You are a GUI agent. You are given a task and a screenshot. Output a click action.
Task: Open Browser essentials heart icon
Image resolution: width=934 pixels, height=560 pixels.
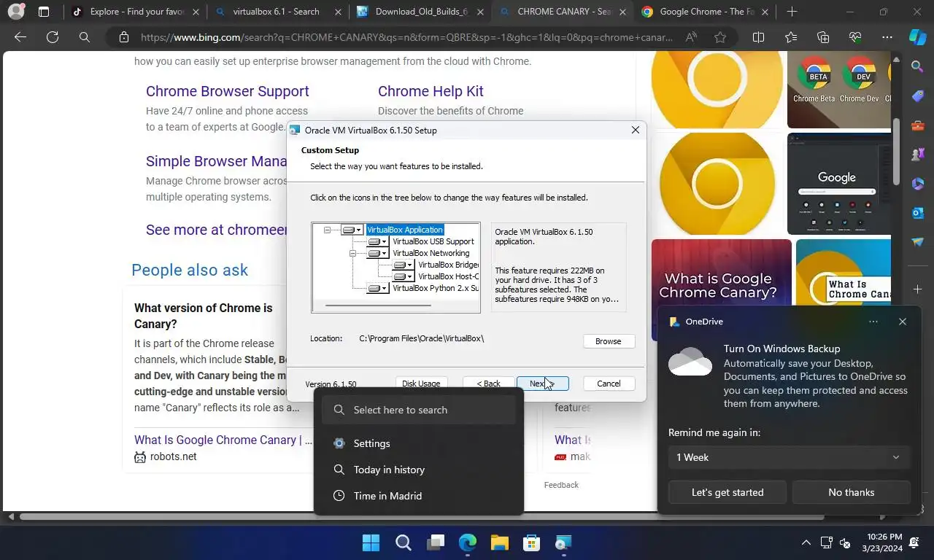coord(855,37)
